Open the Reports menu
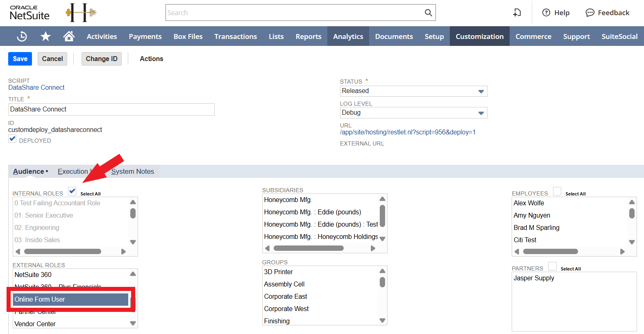The height and width of the screenshot is (334, 644). pyautogui.click(x=308, y=36)
